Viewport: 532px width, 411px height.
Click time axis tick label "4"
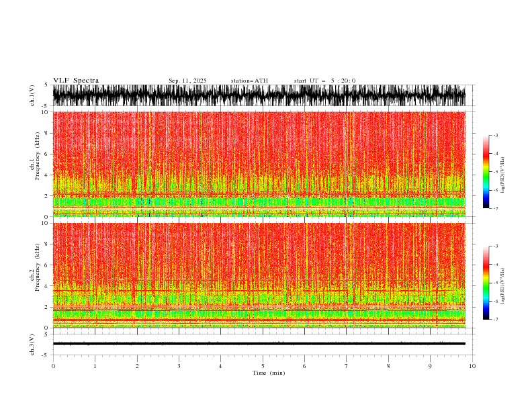[x=221, y=366]
